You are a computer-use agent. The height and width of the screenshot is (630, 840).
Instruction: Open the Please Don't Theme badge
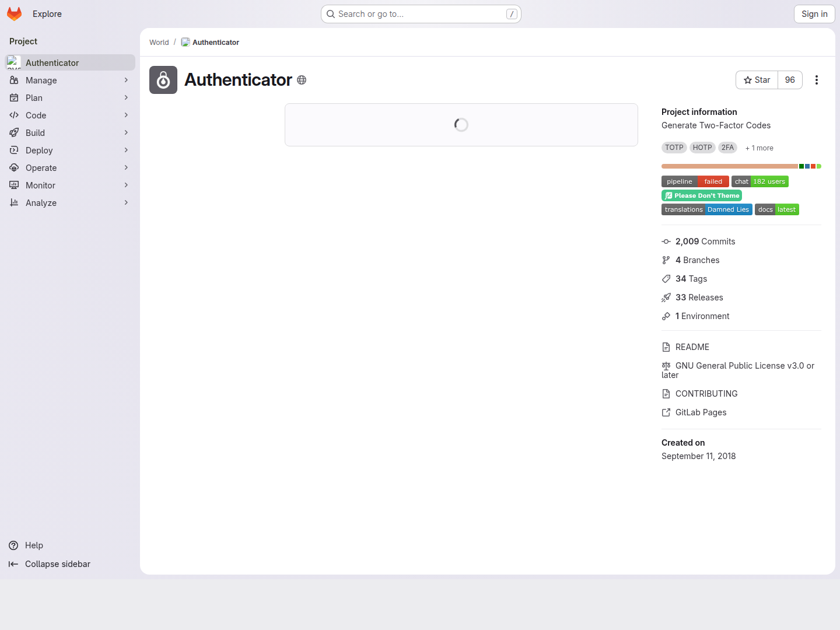coord(702,195)
